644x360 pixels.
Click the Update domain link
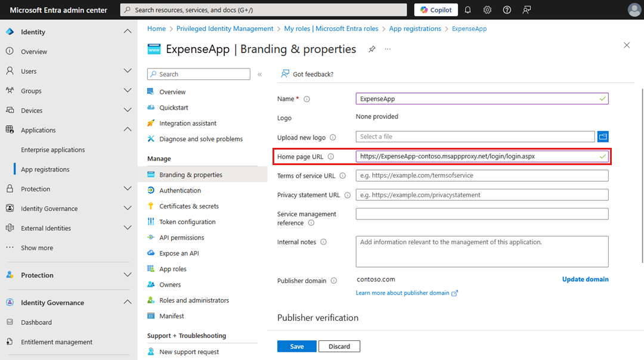point(585,279)
